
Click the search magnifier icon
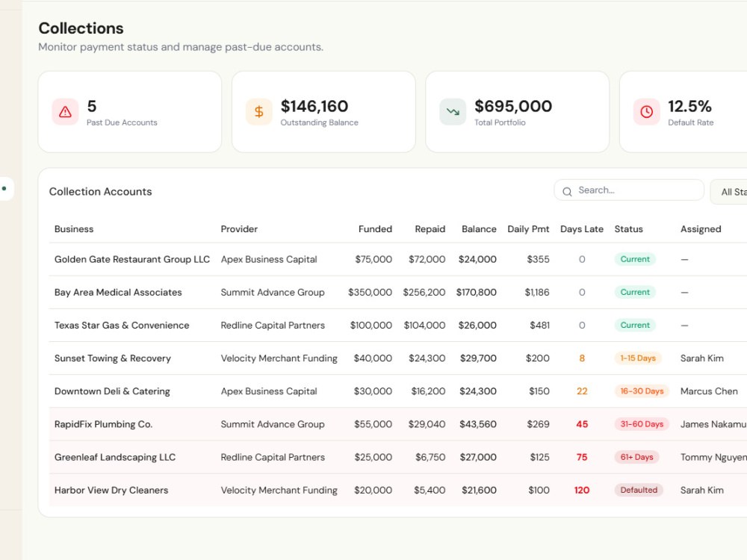pos(567,191)
